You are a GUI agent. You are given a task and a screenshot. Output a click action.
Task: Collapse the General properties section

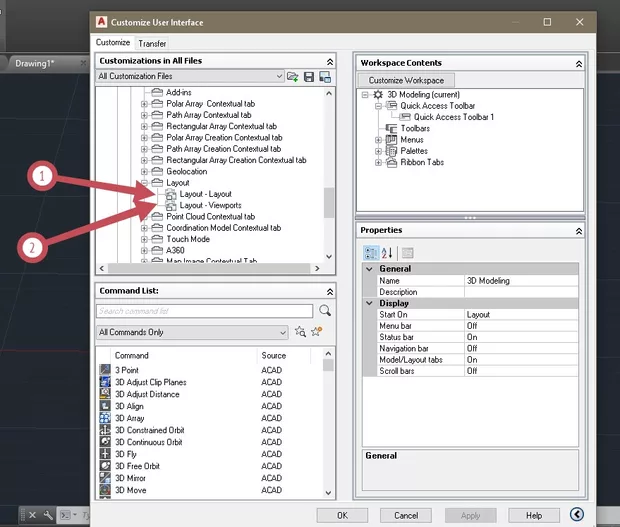click(x=370, y=269)
